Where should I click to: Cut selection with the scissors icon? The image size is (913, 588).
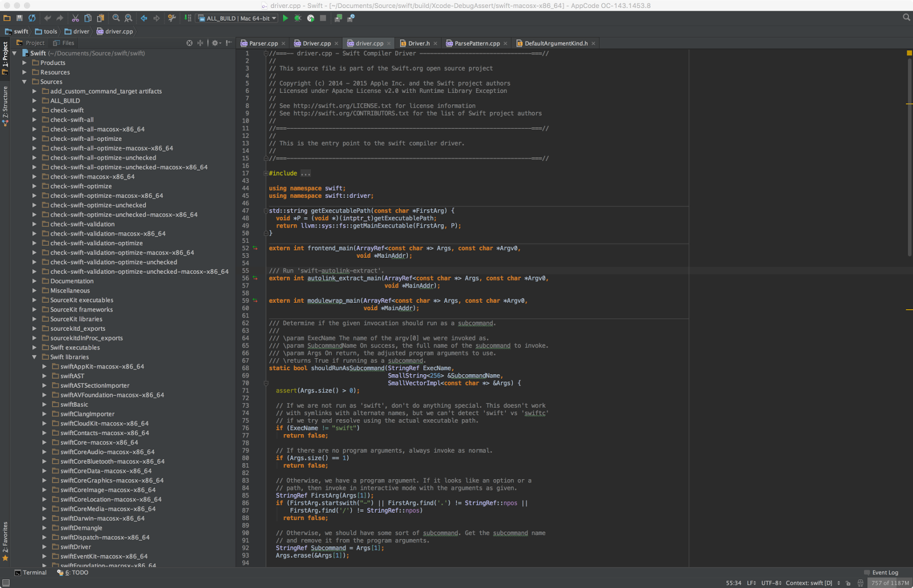(75, 18)
